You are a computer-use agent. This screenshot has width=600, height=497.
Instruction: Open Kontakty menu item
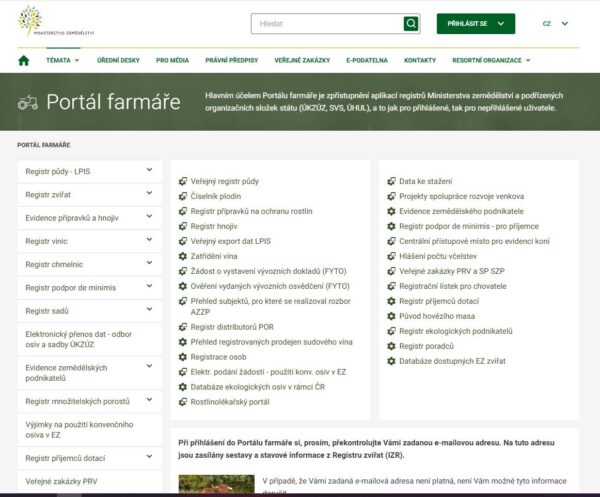coord(420,60)
